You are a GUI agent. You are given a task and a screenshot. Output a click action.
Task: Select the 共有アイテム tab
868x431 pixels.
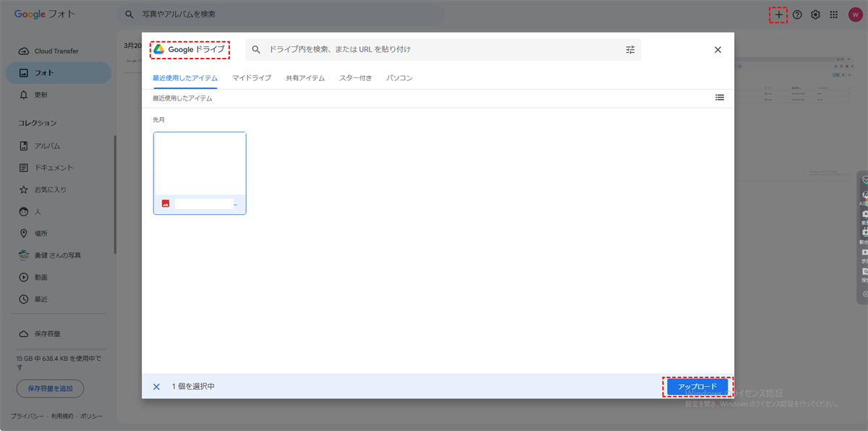(305, 78)
